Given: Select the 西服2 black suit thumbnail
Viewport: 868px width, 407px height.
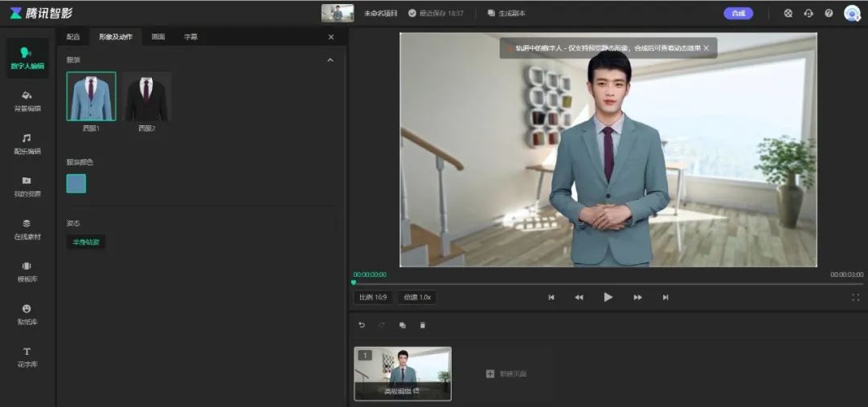Looking at the screenshot, I should tap(146, 98).
